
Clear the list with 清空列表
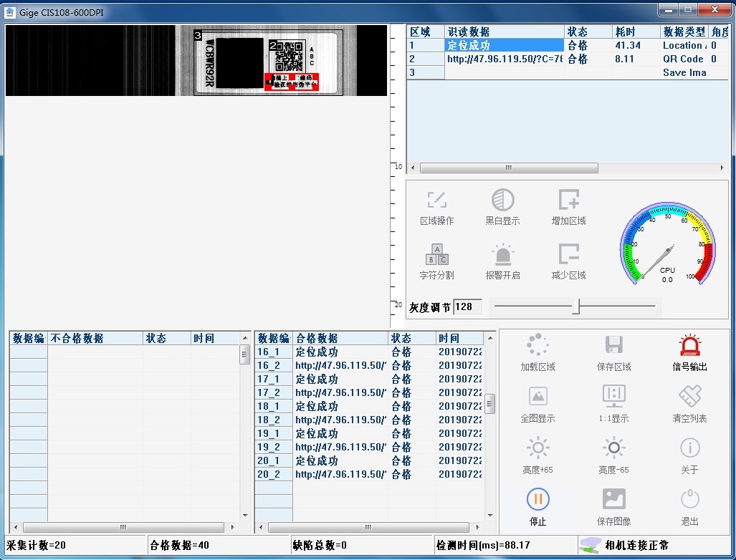[689, 398]
